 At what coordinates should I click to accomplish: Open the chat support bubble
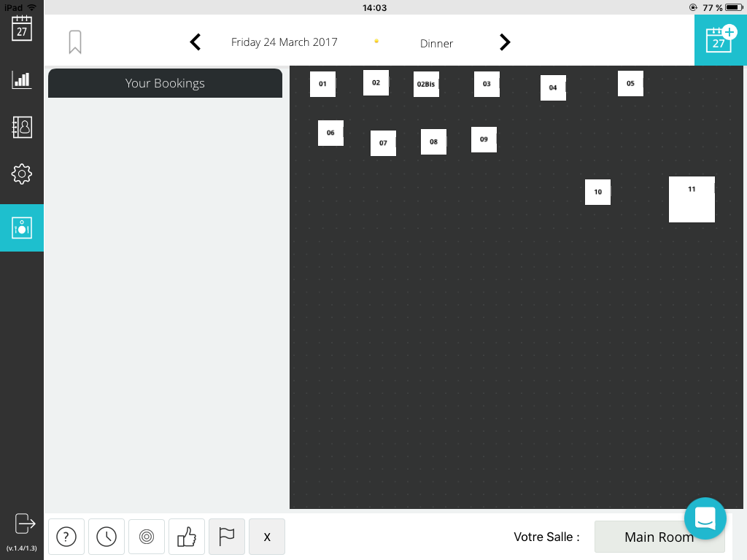tap(705, 518)
